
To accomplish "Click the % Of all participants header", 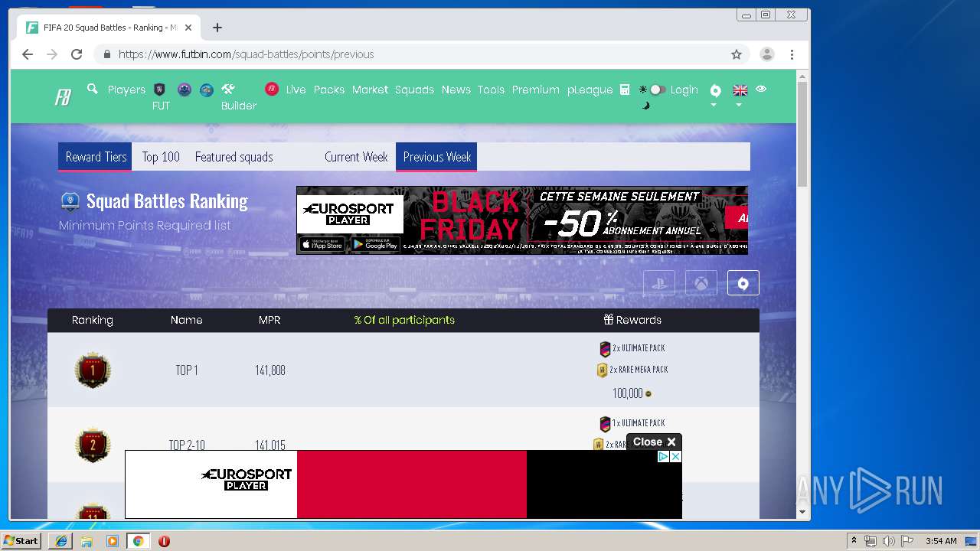I will coord(404,320).
